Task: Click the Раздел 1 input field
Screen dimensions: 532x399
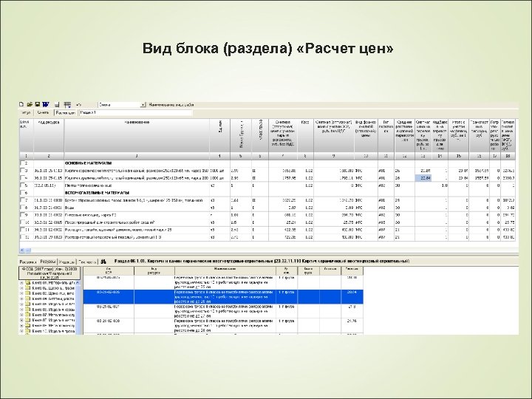Action: pos(136,112)
